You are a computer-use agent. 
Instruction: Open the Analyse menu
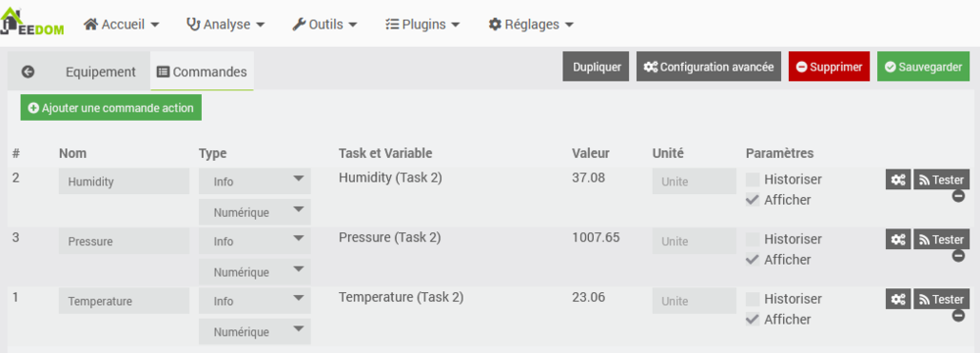(x=225, y=25)
